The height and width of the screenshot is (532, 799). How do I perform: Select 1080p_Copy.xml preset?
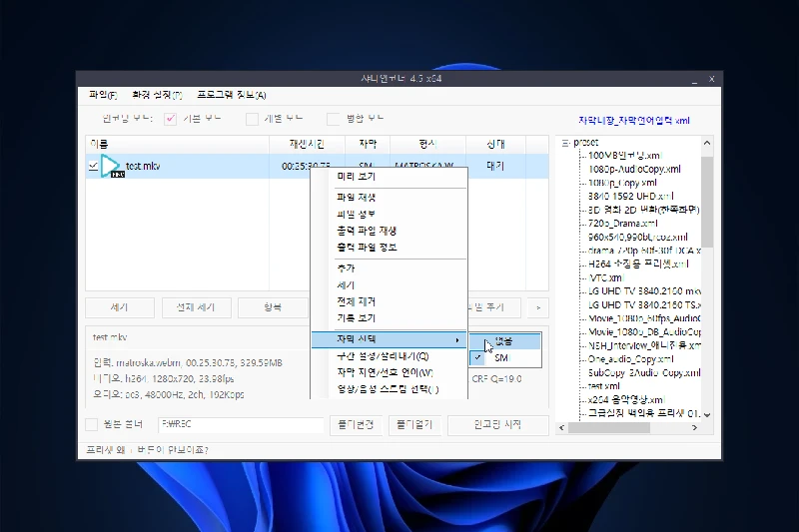[x=622, y=183]
